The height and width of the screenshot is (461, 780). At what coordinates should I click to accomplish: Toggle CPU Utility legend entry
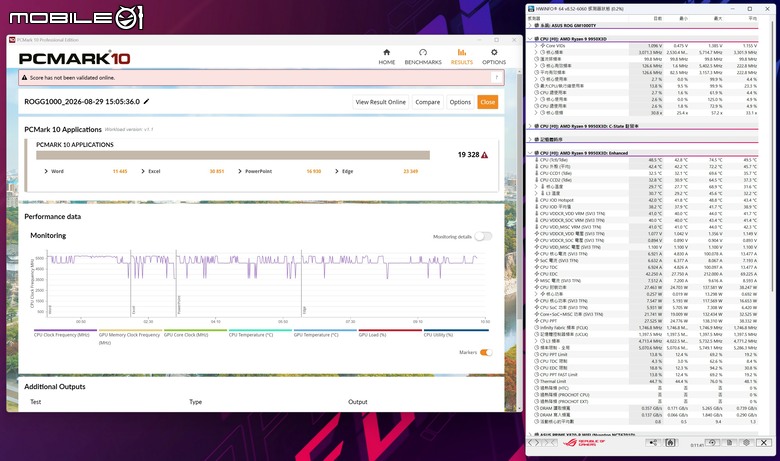pyautogui.click(x=456, y=333)
